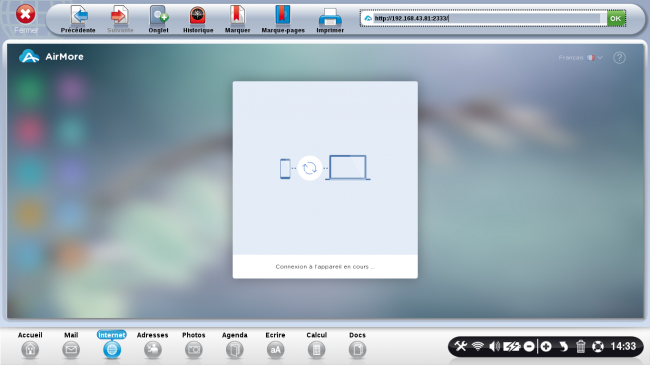Image resolution: width=650 pixels, height=365 pixels.
Task: Open Adresses contacts tab
Action: tap(153, 345)
